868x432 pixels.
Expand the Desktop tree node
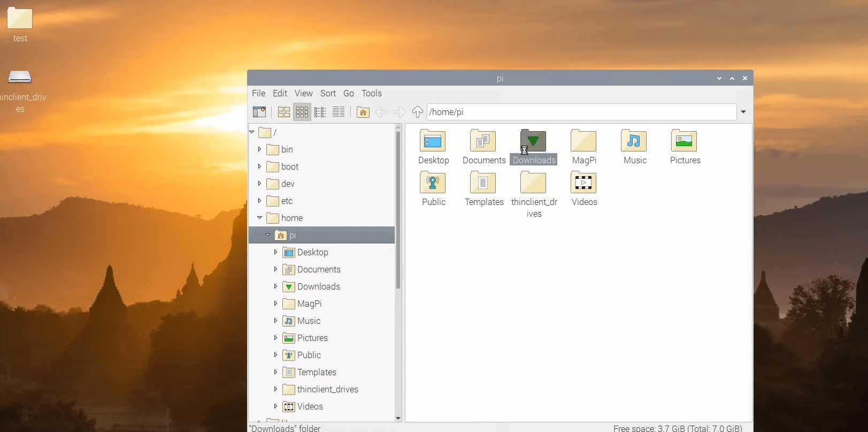(x=276, y=252)
